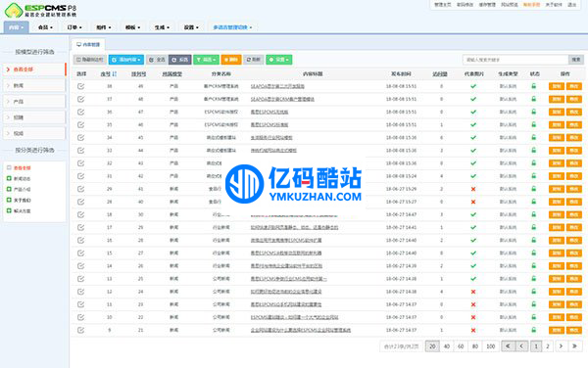Tick the select checkbox for row 13

click(80, 279)
